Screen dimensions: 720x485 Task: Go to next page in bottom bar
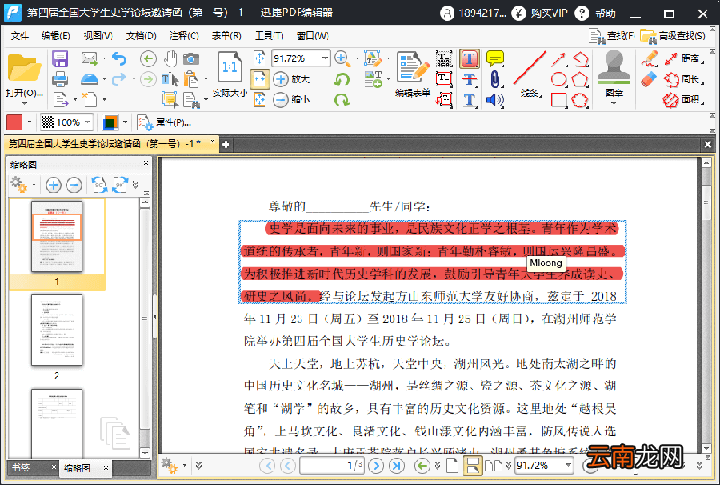pyautogui.click(x=376, y=466)
